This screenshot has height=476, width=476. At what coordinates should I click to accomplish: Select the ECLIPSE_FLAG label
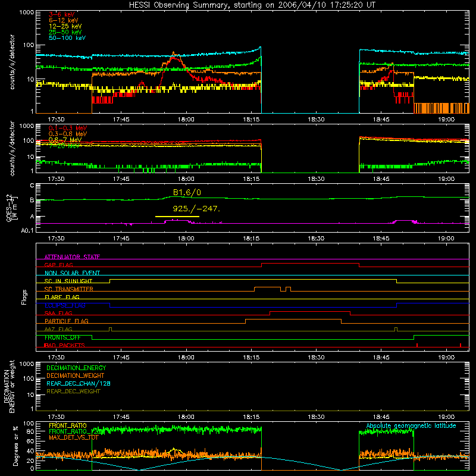click(x=65, y=305)
